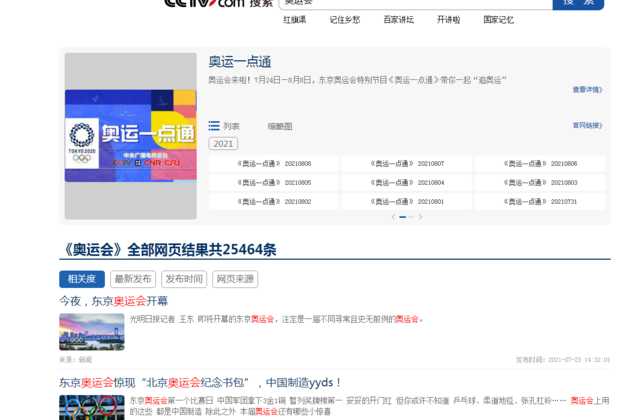This screenshot has height=420, width=620.
Task: Select the 2021 year filter
Action: point(223,144)
